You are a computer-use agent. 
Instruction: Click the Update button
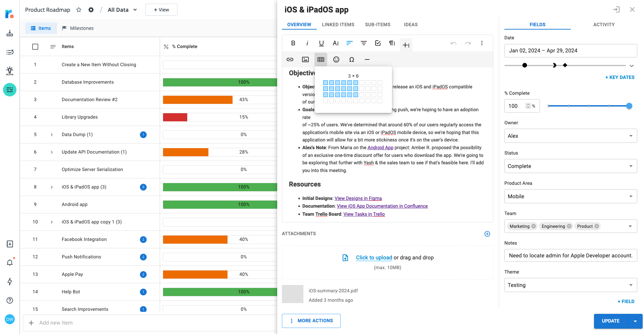[610, 321]
